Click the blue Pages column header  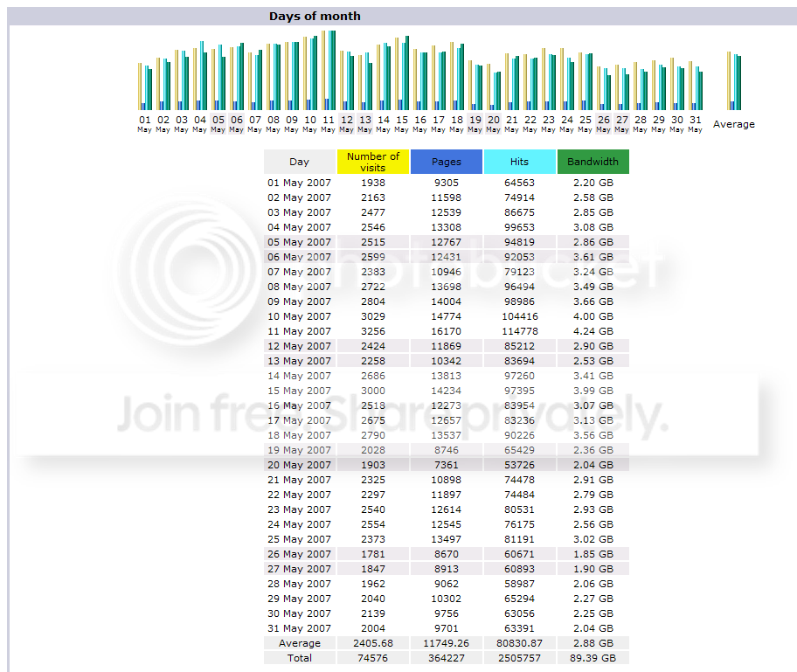447,162
